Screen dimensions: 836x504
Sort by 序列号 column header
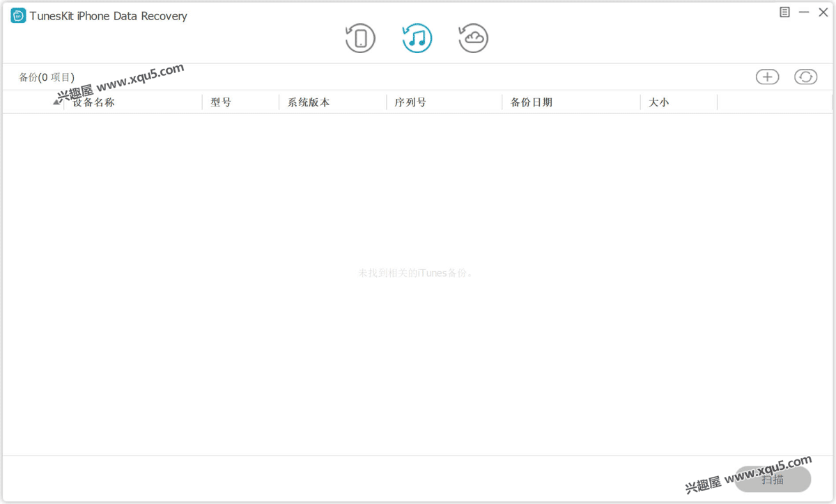[x=444, y=102]
